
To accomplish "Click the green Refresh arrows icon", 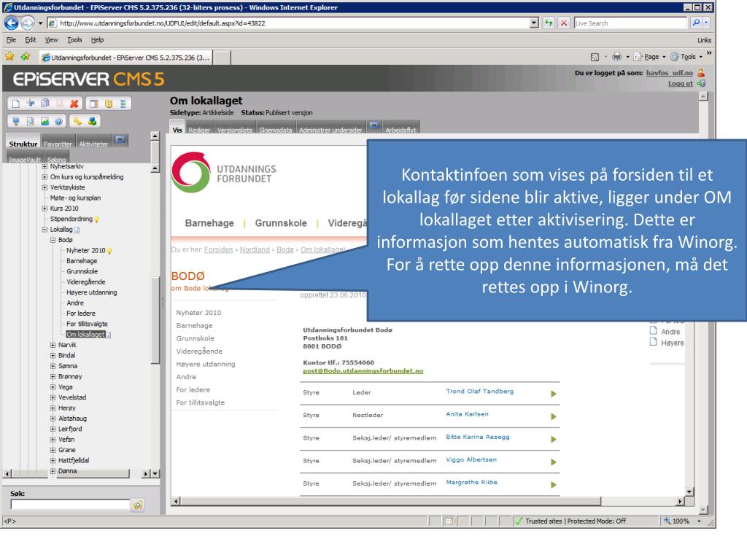I will pyautogui.click(x=549, y=23).
